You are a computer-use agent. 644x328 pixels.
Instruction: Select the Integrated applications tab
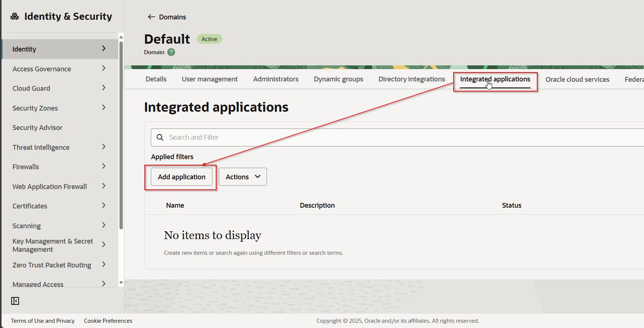[495, 79]
